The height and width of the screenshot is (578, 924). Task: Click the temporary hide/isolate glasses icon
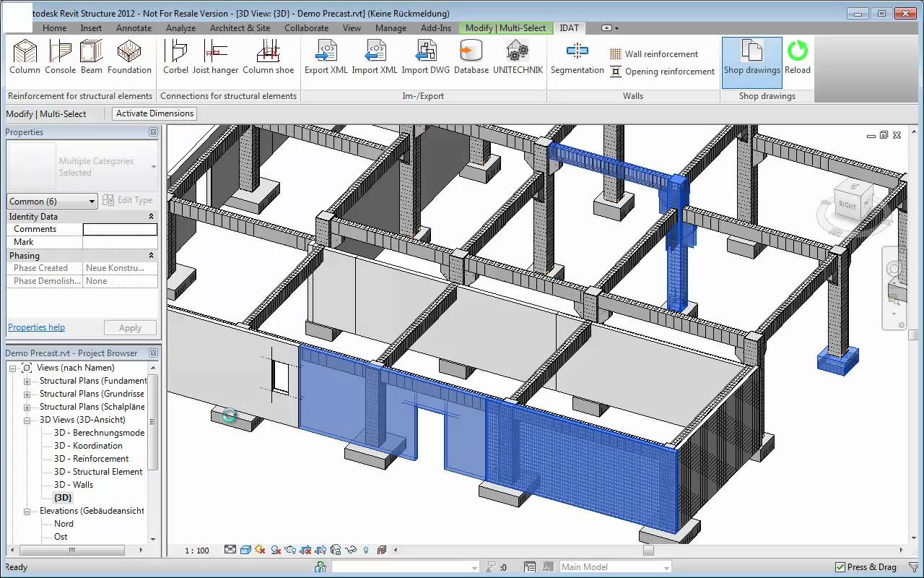[352, 550]
